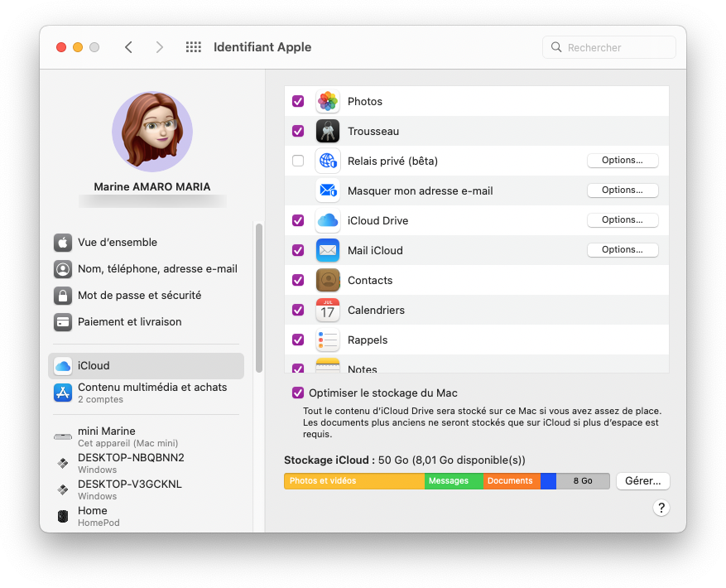The image size is (726, 588).
Task: Click the Mail iCloud envelope icon
Action: [327, 249]
